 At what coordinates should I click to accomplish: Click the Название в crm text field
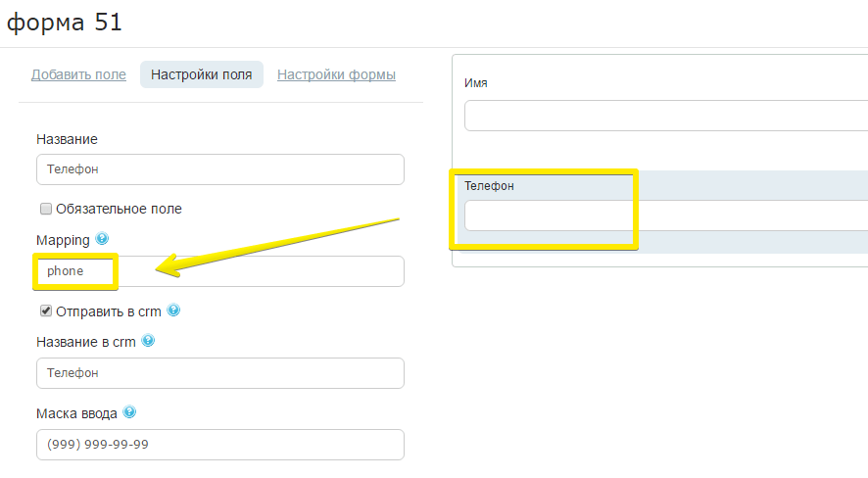pos(220,373)
